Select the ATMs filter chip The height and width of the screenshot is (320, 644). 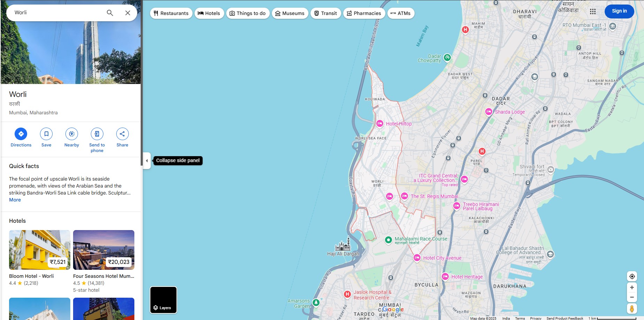click(401, 13)
